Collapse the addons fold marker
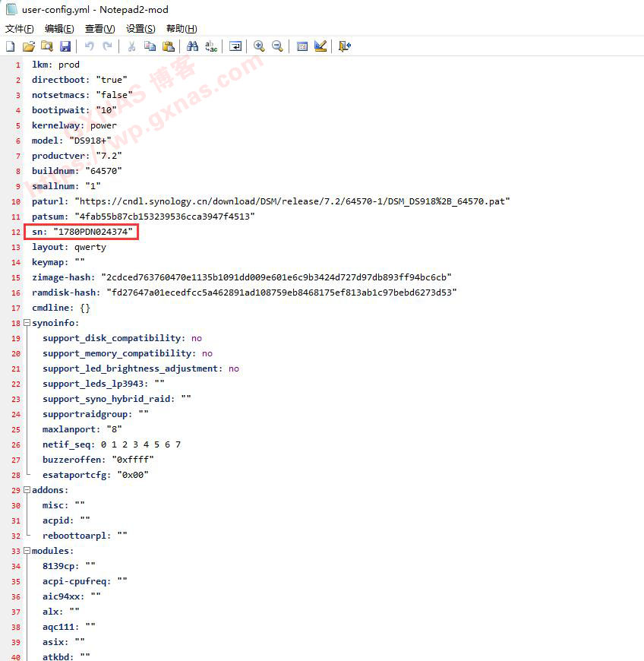 coord(27,490)
